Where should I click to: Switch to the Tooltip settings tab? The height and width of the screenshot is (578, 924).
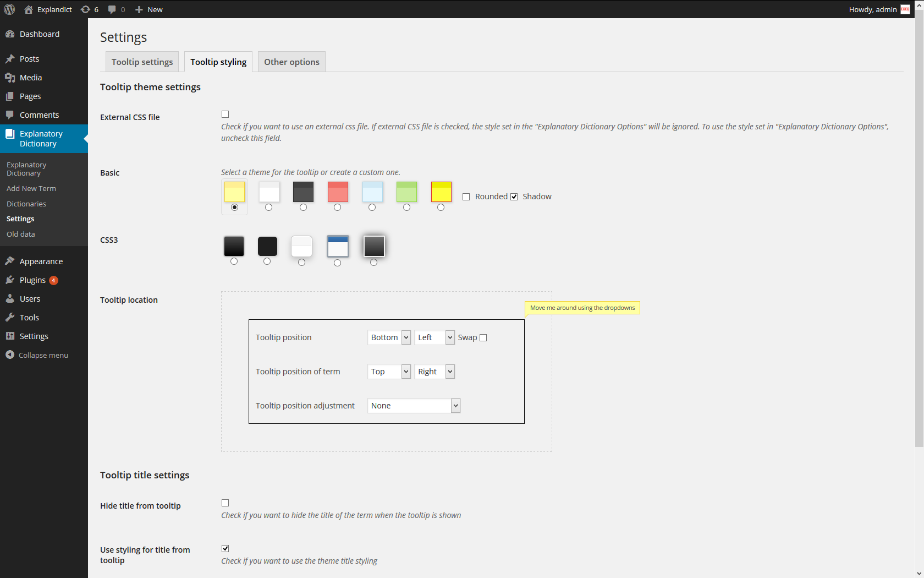click(142, 62)
